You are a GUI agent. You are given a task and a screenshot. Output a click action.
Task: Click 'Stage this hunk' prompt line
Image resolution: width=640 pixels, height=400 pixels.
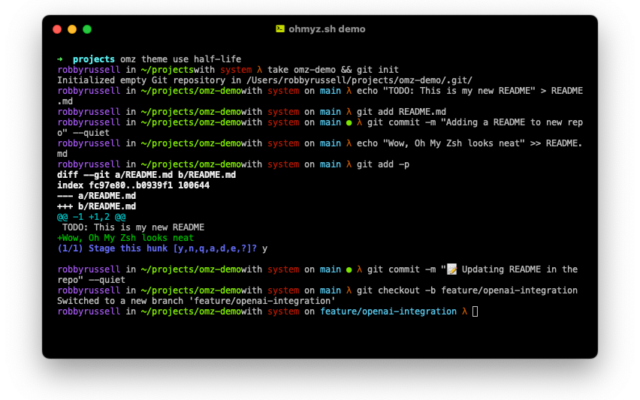click(162, 249)
